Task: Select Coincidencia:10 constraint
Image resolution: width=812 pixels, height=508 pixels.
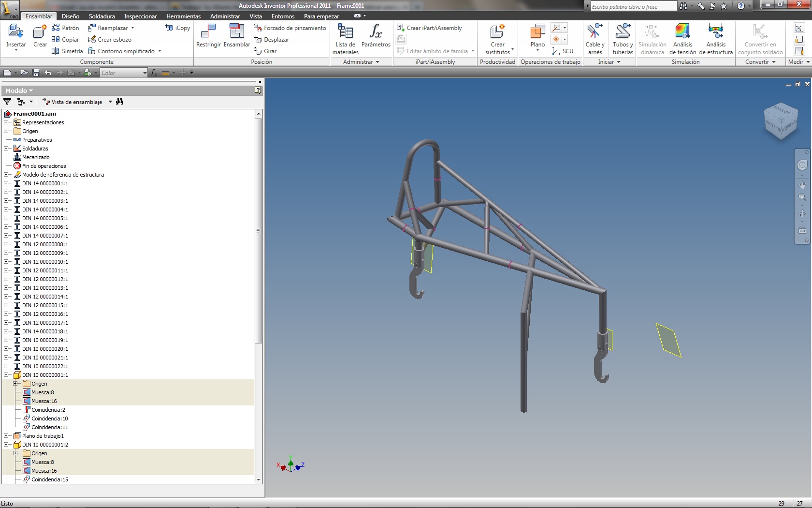Action: pyautogui.click(x=50, y=418)
